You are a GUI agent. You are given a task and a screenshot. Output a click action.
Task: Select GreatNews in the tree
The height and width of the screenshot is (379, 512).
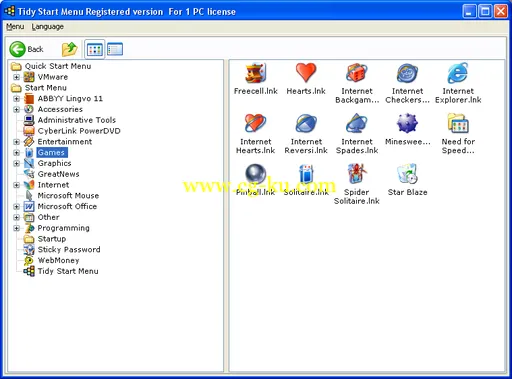pos(58,174)
